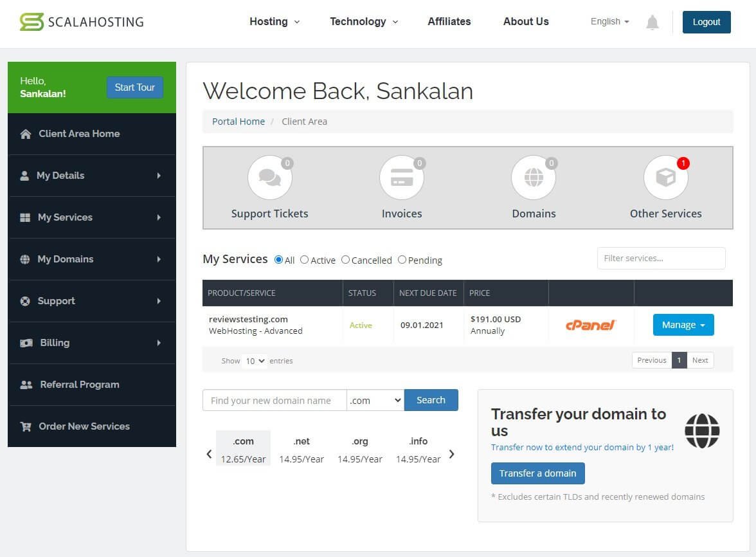Click the Domains globe circle icon
The width and height of the screenshot is (756, 557).
pos(534,177)
